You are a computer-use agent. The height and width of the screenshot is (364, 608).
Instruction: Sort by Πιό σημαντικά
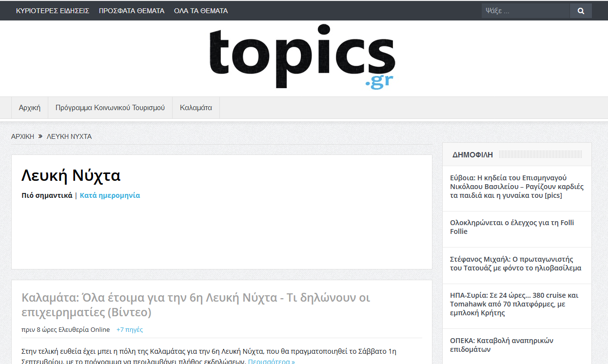(47, 195)
